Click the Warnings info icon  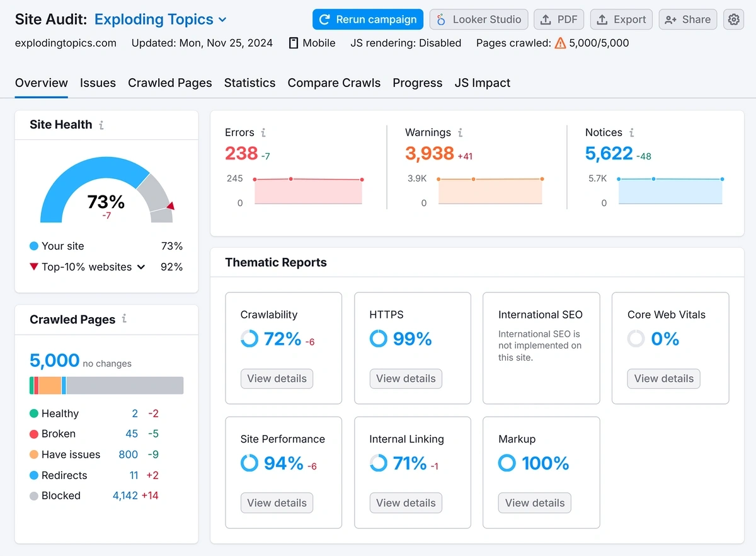(461, 132)
